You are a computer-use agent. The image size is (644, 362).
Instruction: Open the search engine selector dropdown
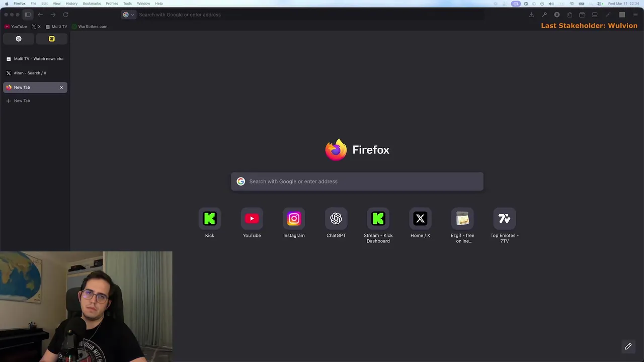128,15
